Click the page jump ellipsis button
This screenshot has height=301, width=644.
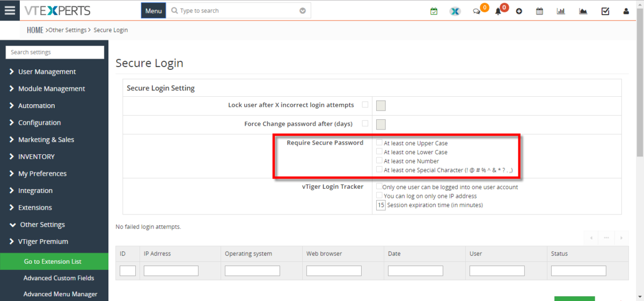pos(606,237)
